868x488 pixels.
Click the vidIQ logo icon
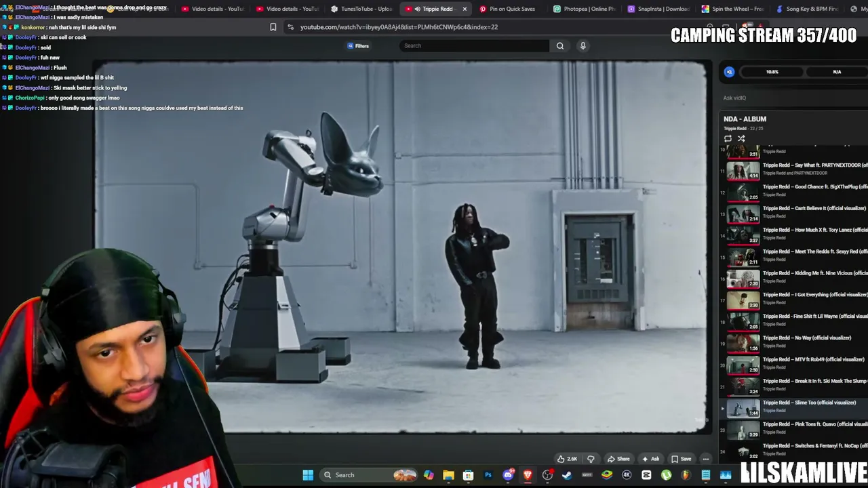click(x=730, y=72)
